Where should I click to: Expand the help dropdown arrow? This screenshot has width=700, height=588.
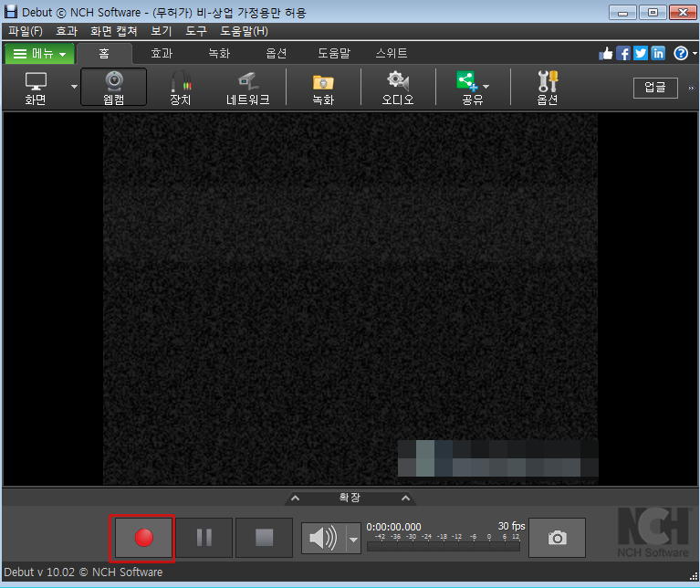click(695, 54)
